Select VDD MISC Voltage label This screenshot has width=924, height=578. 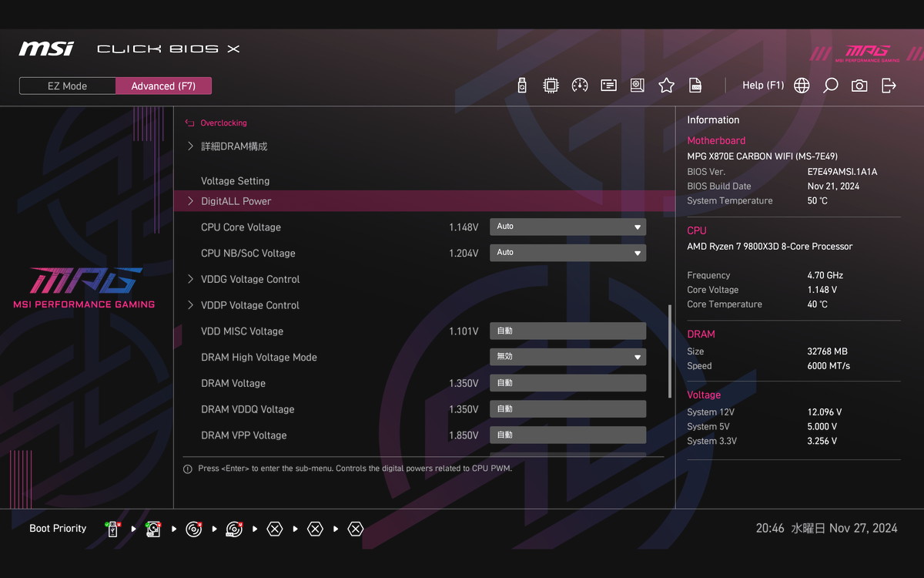(x=242, y=331)
